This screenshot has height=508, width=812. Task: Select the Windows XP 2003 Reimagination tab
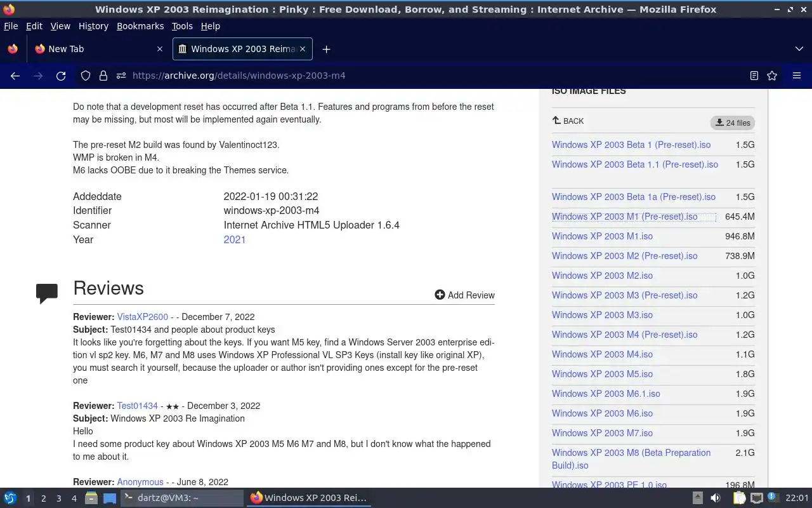[242, 49]
